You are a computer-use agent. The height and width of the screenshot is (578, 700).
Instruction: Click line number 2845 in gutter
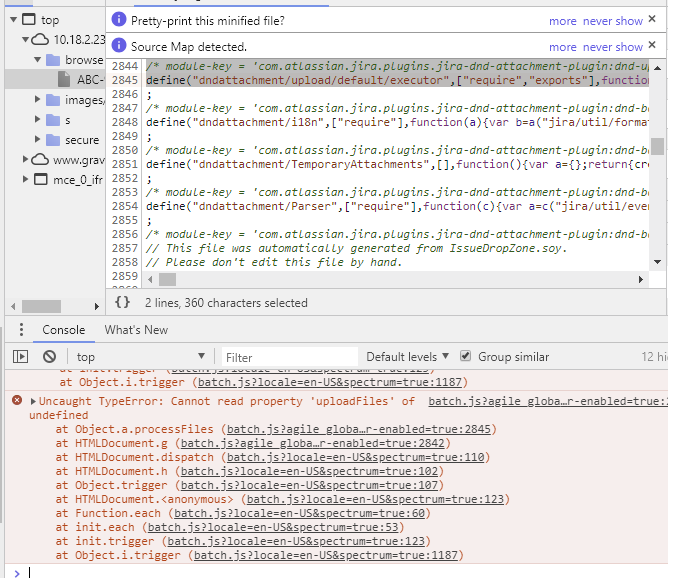[x=125, y=80]
